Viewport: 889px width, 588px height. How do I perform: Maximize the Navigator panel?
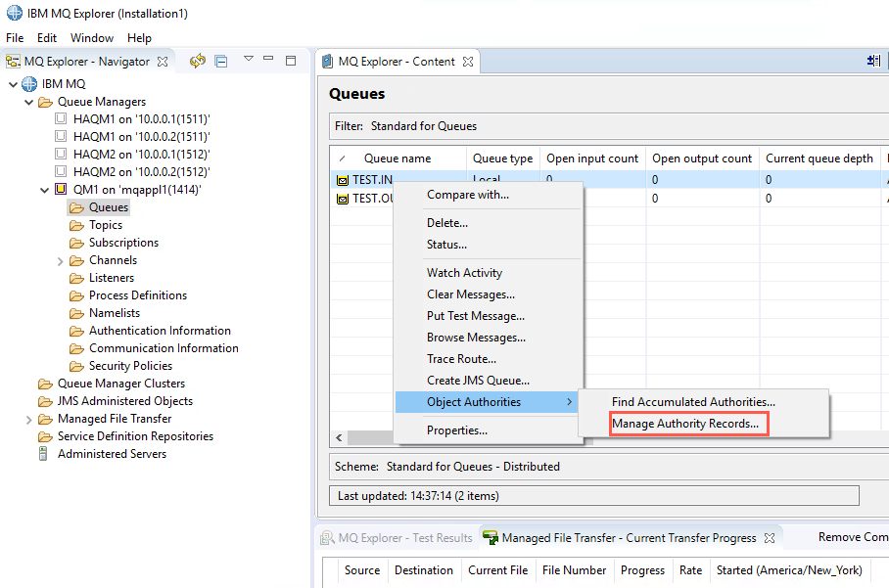291,61
